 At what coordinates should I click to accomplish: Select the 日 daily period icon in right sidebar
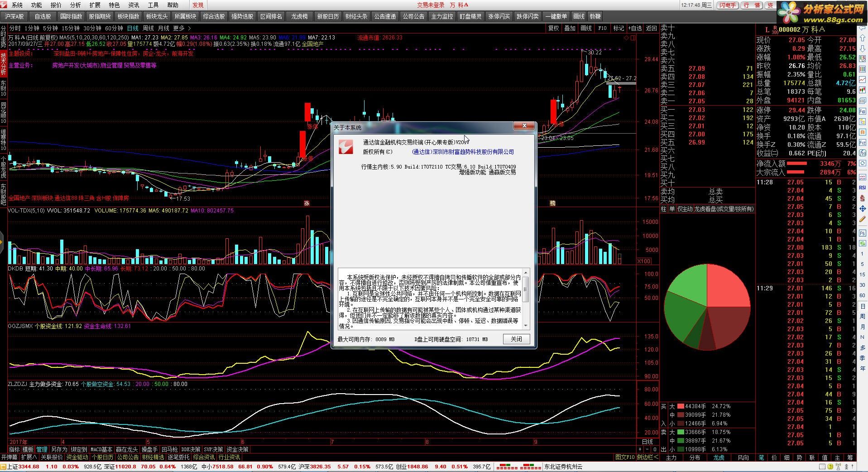coord(863,306)
